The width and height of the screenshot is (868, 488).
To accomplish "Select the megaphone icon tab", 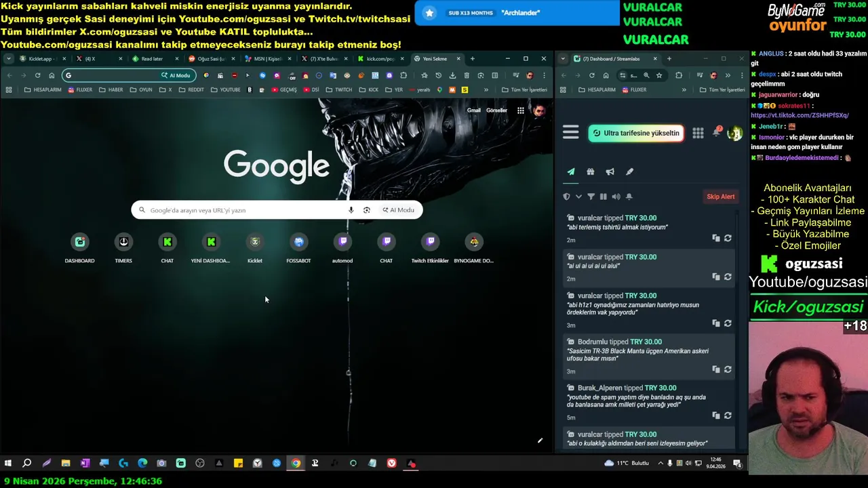I will pyautogui.click(x=610, y=171).
